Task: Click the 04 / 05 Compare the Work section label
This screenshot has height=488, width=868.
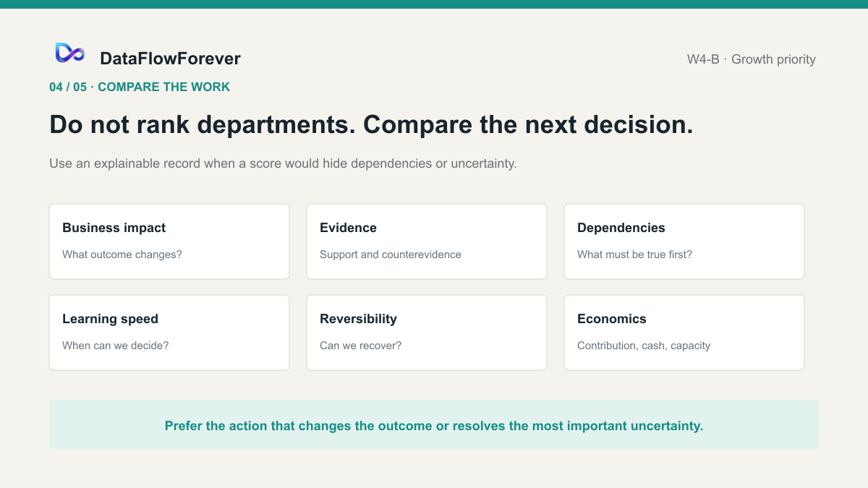Action: 140,87
